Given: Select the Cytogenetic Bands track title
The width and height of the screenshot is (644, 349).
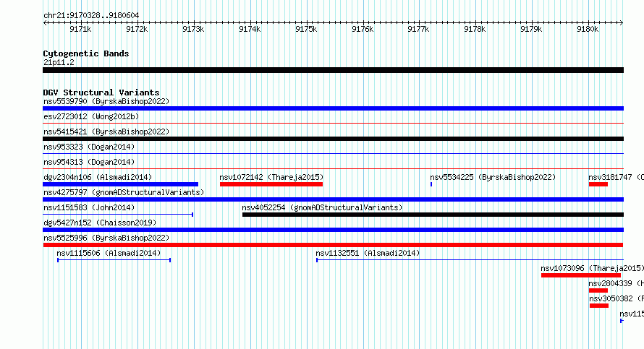Looking at the screenshot, I should click(86, 53).
